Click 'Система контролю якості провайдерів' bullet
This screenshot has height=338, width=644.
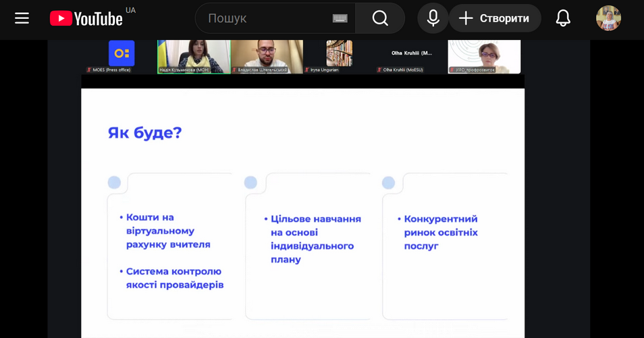(x=174, y=278)
